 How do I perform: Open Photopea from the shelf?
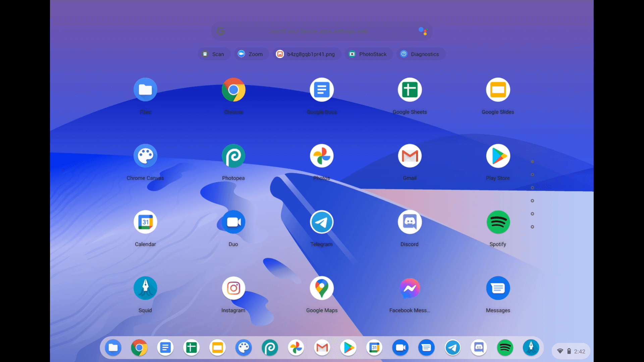click(x=270, y=348)
